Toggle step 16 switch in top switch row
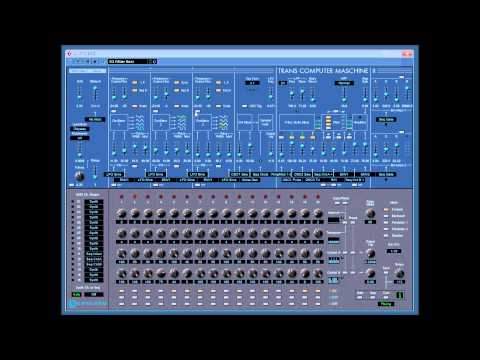Image resolution: width=480 pixels, height=360 pixels. pos(318,291)
